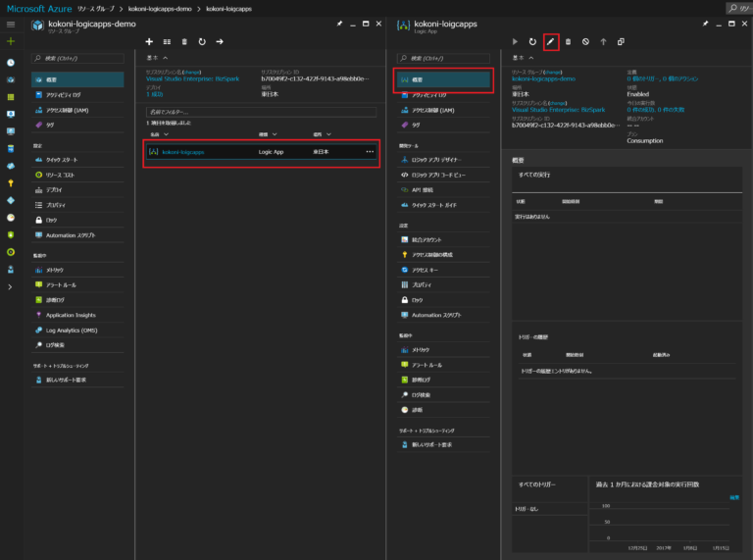The height and width of the screenshot is (560, 753).
Task: Click the pencil Edit icon in Logic App toolbar
Action: point(551,42)
